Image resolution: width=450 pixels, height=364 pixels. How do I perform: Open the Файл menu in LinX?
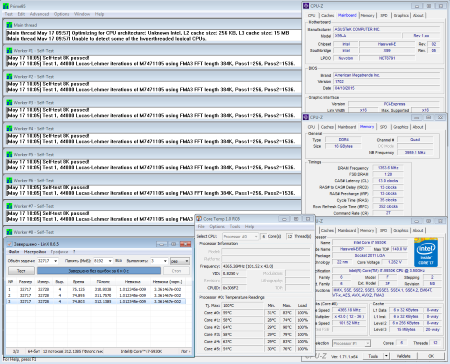click(14, 252)
